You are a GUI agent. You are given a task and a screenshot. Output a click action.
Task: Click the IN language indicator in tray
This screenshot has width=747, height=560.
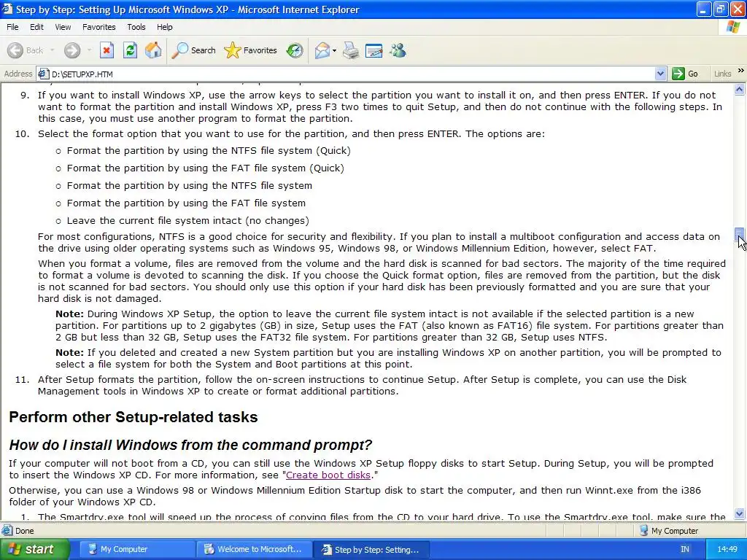coord(684,549)
